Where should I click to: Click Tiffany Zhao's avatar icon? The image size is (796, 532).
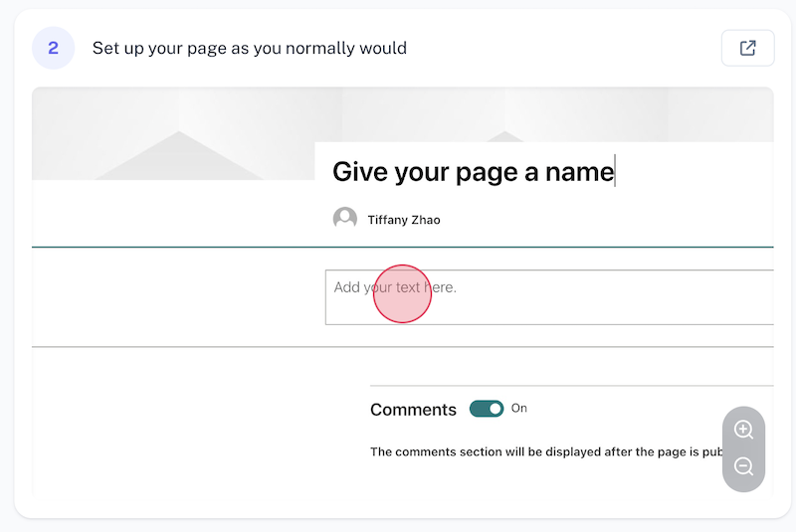345,219
